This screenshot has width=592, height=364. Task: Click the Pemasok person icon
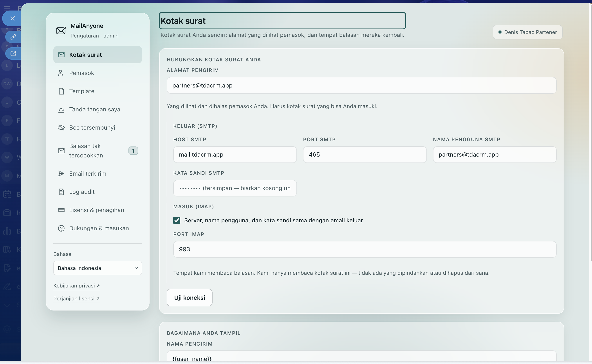pyautogui.click(x=61, y=73)
